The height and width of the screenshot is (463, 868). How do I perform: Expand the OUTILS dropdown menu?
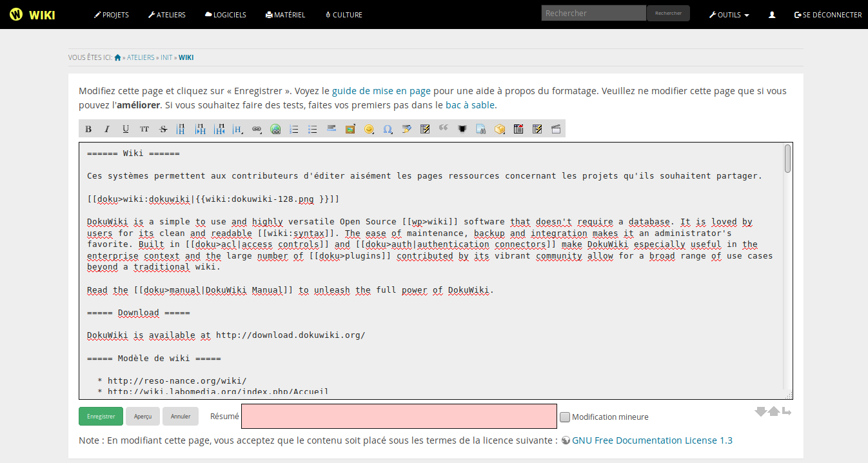coord(729,14)
